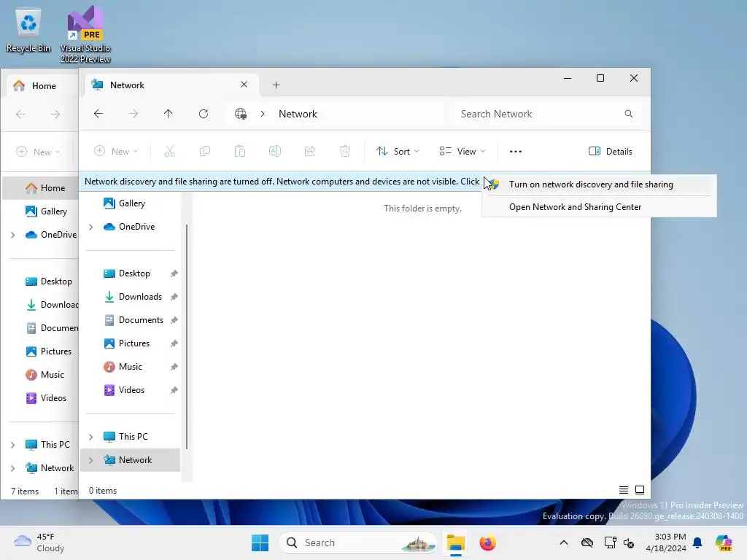Open Gallery in Network window sidebar
The height and width of the screenshot is (560, 747).
131,203
